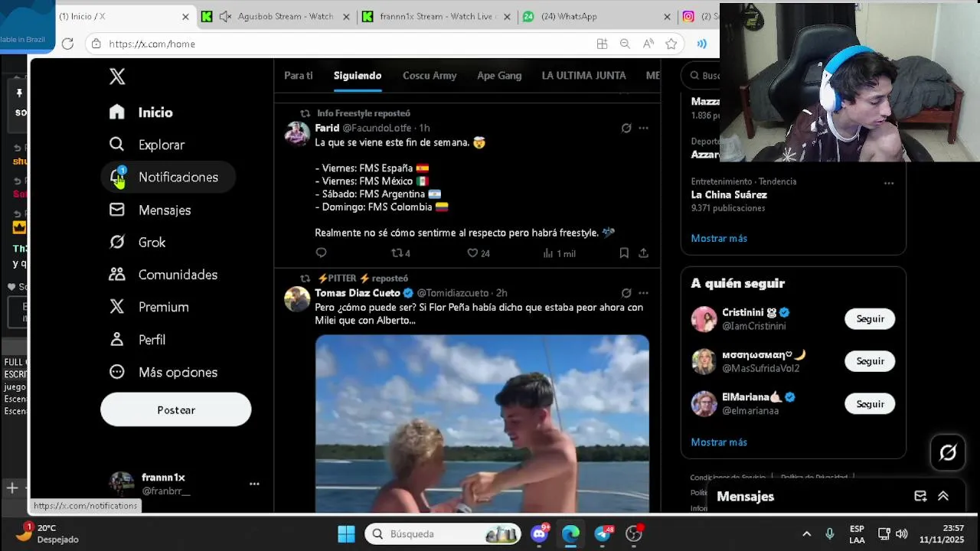
Task: Open Inicio home in sidebar
Action: [141, 112]
